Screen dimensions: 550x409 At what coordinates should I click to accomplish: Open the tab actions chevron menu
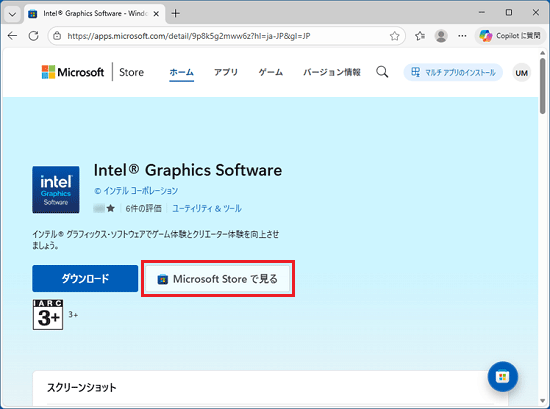12,14
